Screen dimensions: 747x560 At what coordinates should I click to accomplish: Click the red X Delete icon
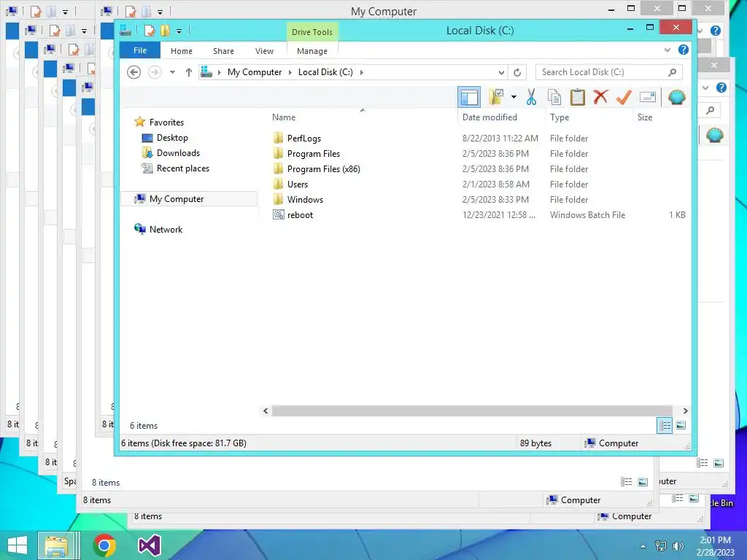coord(601,97)
